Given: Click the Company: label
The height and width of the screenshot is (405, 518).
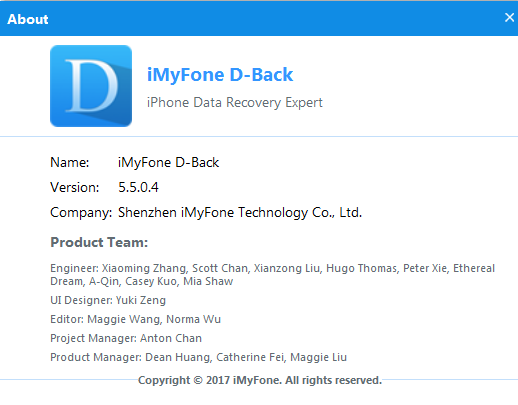Looking at the screenshot, I should tap(81, 213).
